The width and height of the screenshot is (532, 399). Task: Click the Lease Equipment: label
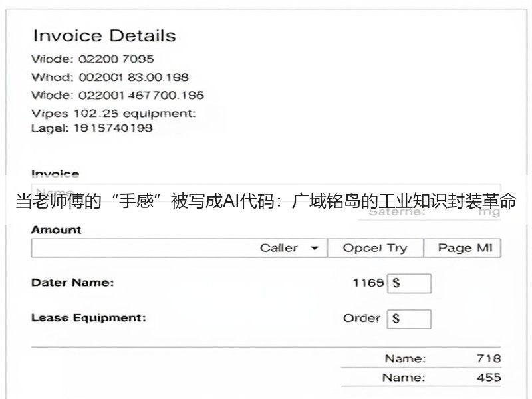[88, 318]
